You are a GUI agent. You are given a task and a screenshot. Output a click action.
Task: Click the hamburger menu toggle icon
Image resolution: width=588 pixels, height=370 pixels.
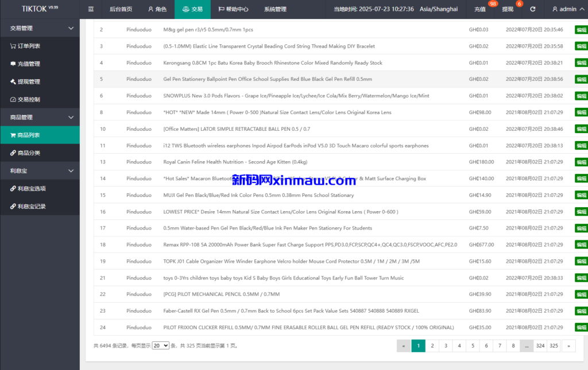tap(91, 9)
